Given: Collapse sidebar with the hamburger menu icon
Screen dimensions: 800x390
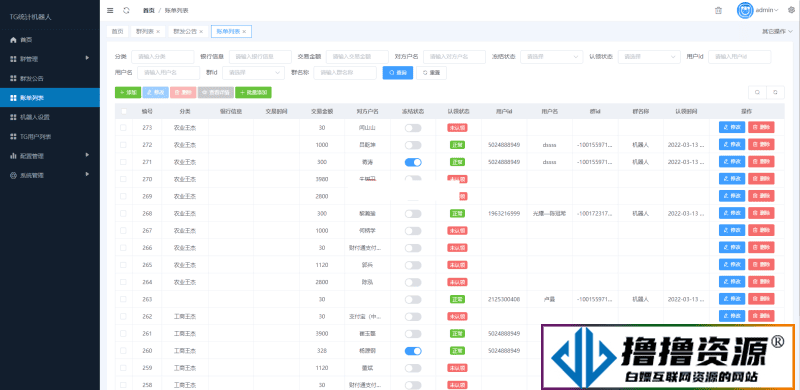Looking at the screenshot, I should 110,10.
